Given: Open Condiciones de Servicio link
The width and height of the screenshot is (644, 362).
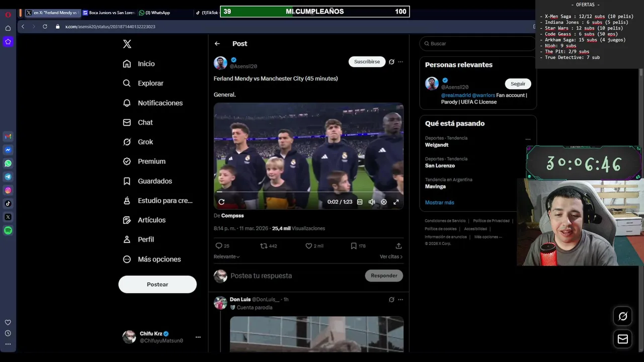Looking at the screenshot, I should pos(445,221).
